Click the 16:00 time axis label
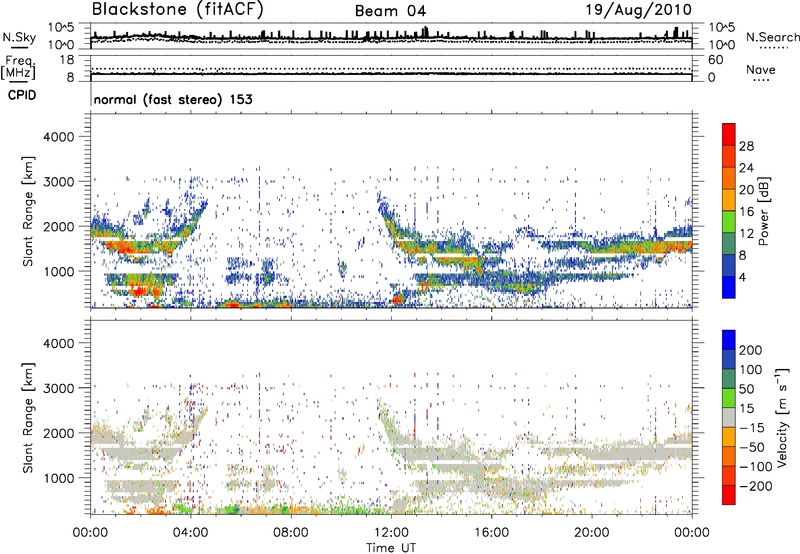Image resolution: width=800 pixels, height=554 pixels. point(491,533)
